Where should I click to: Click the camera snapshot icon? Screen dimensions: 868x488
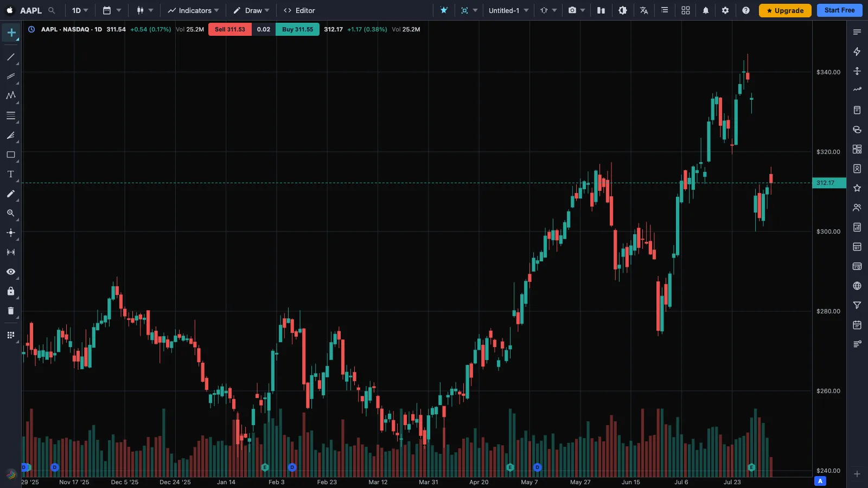point(572,10)
